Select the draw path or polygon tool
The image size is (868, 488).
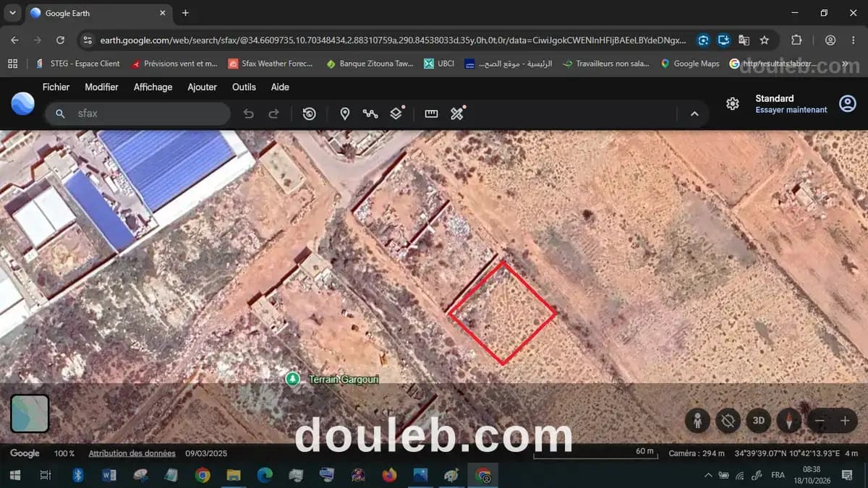[x=370, y=114]
